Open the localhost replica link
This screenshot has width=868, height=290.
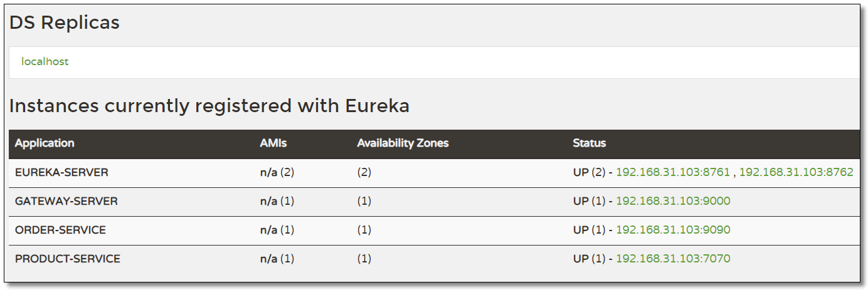tap(45, 62)
